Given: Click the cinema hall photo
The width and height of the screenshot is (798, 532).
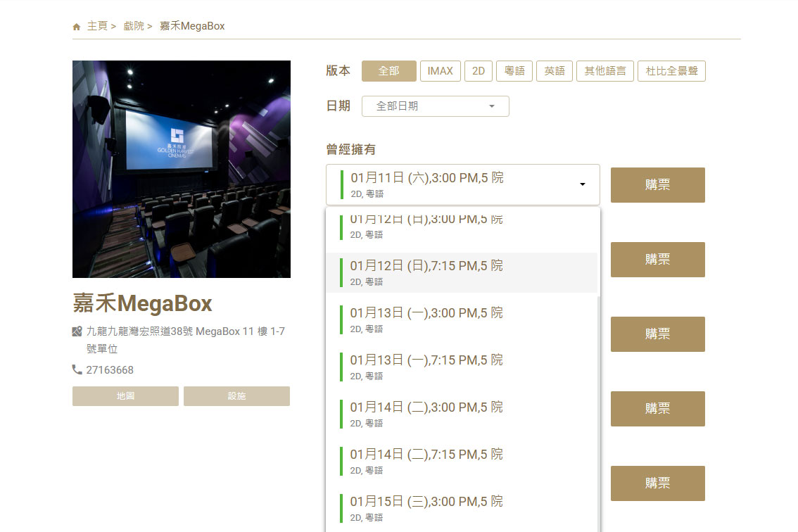Looking at the screenshot, I should [x=181, y=169].
